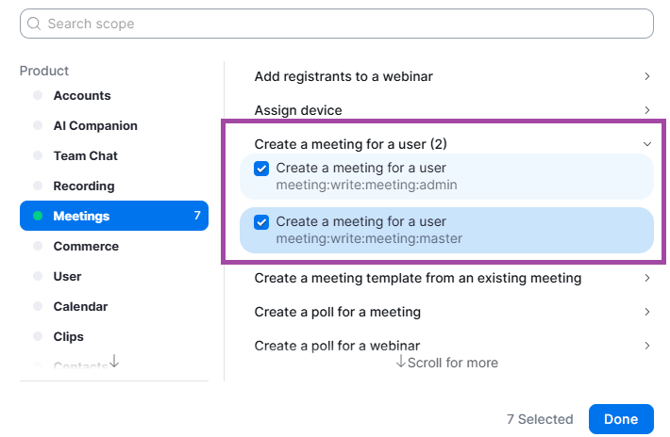The height and width of the screenshot is (437, 670).
Task: Expand Create a poll for a meeting
Action: (647, 312)
